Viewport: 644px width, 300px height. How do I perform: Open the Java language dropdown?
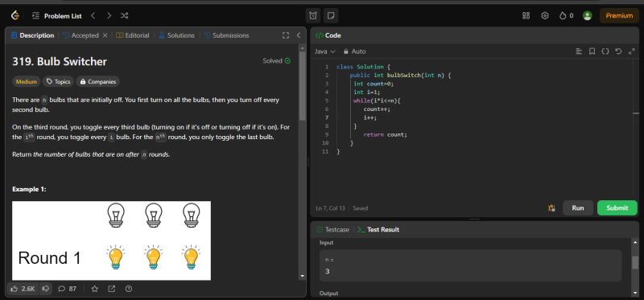pyautogui.click(x=325, y=51)
